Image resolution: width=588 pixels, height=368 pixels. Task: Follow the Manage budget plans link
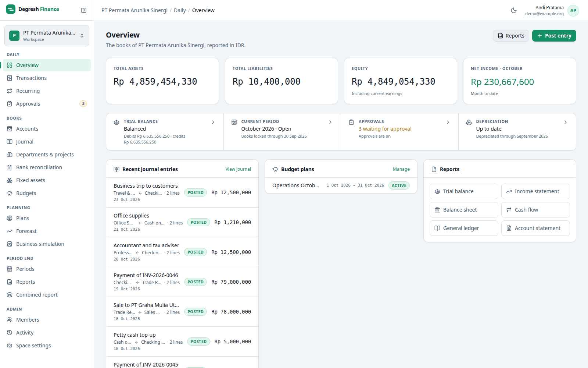point(401,169)
